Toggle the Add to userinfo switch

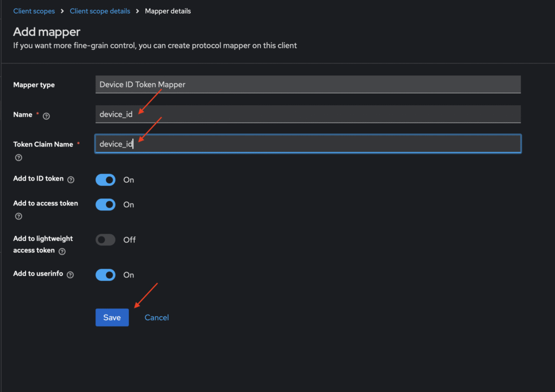tap(105, 275)
